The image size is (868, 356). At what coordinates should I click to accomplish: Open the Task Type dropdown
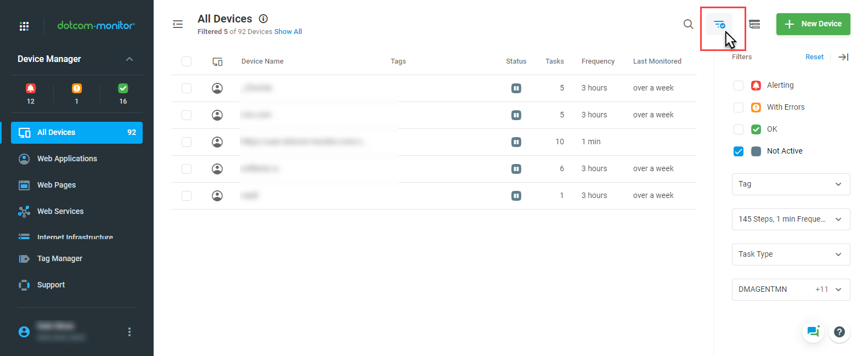coord(791,255)
